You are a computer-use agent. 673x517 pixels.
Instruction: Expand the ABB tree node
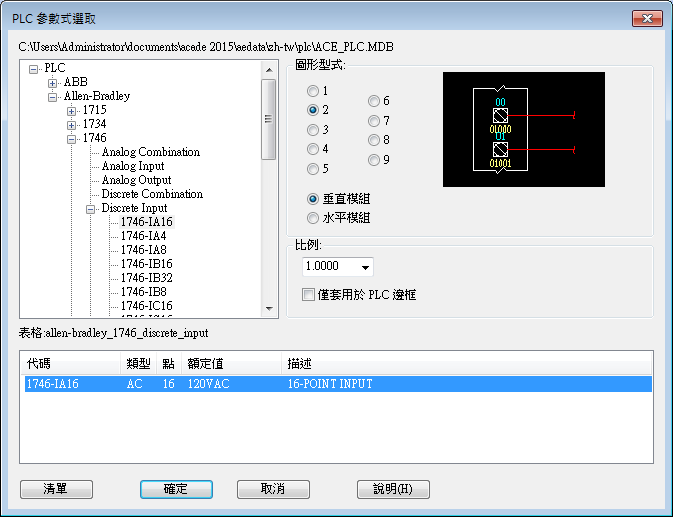(x=52, y=83)
